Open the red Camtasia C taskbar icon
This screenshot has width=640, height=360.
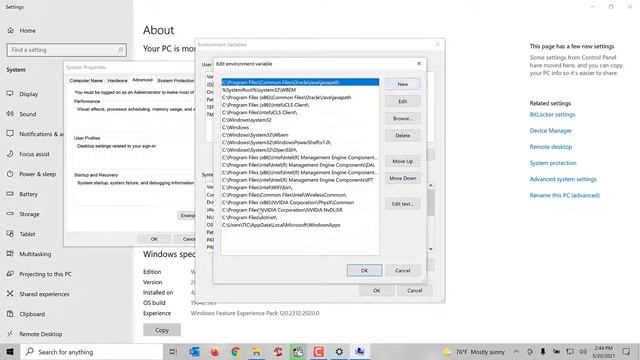click(318, 351)
